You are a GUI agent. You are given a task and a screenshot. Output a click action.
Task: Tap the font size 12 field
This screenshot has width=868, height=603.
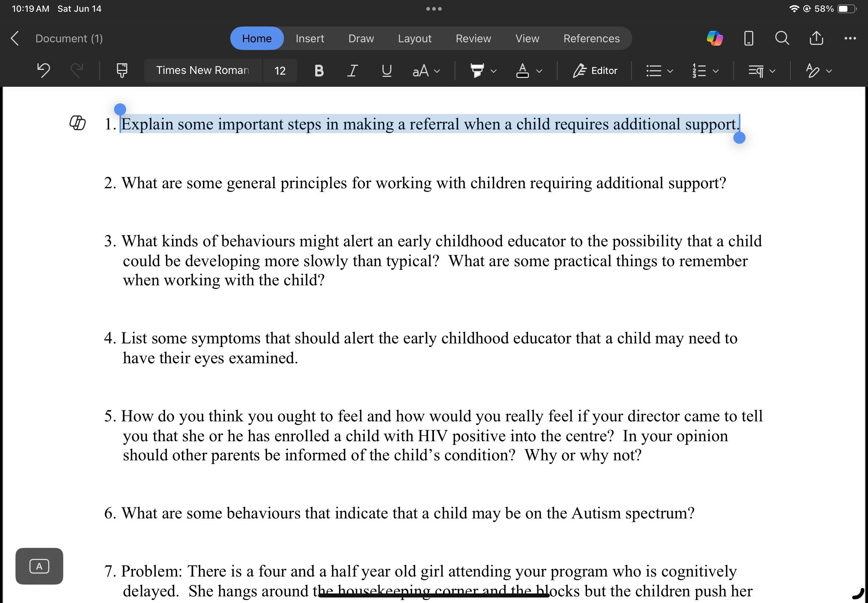point(280,71)
